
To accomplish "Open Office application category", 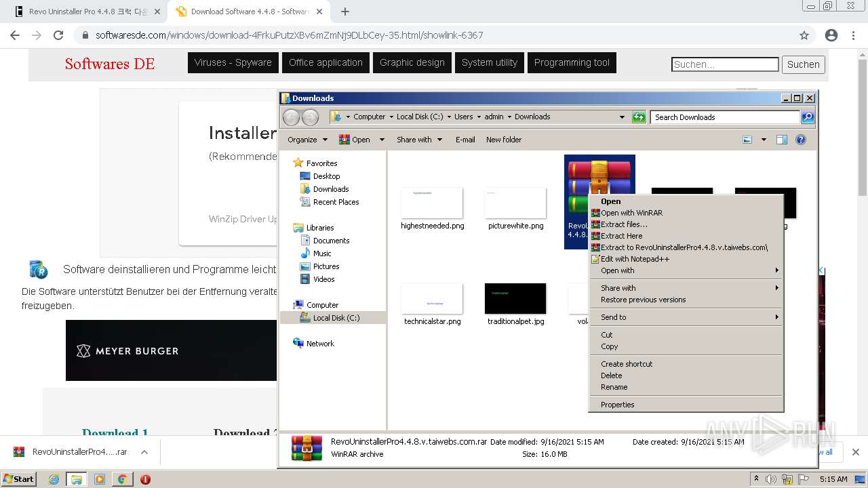I will click(325, 62).
